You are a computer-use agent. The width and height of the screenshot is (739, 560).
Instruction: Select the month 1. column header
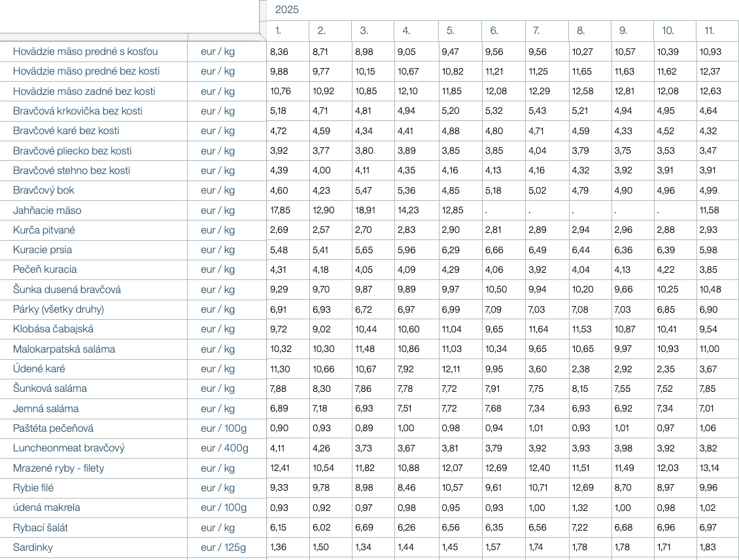click(x=279, y=31)
